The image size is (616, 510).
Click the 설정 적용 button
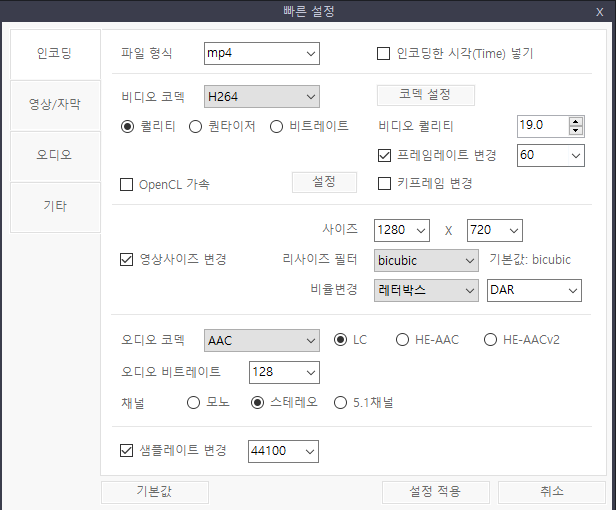436,492
